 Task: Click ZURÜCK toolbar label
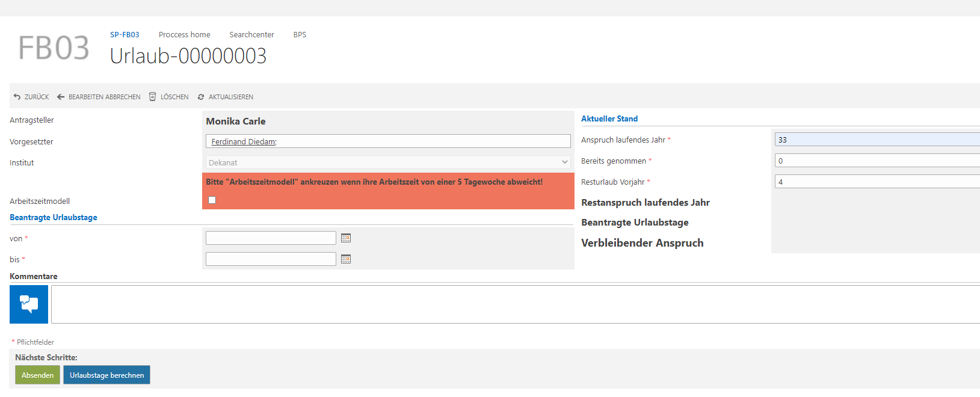(37, 97)
